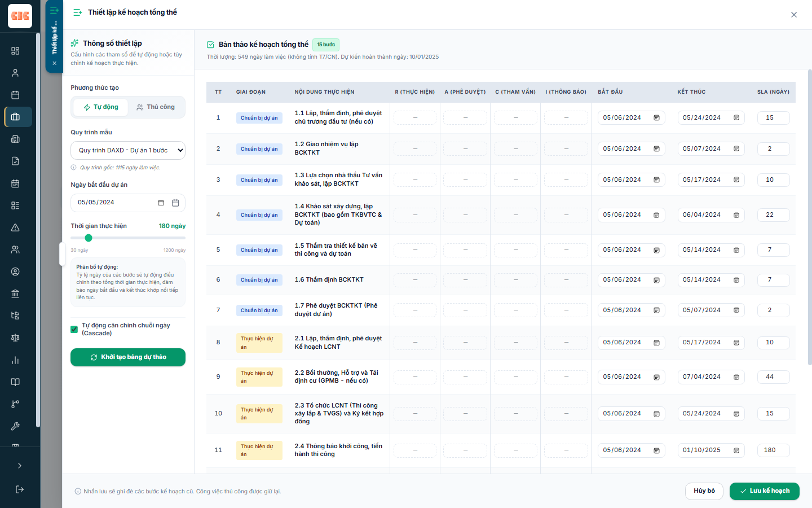Select the Tự động creation method
Screen dimensions: 812x508
[x=100, y=107]
